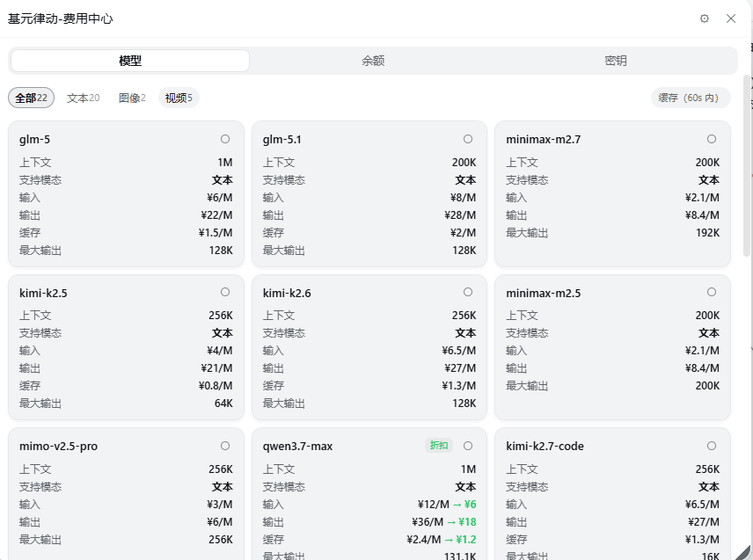Click the window title 基元律动-费用中心
The width and height of the screenshot is (753, 560).
click(61, 18)
